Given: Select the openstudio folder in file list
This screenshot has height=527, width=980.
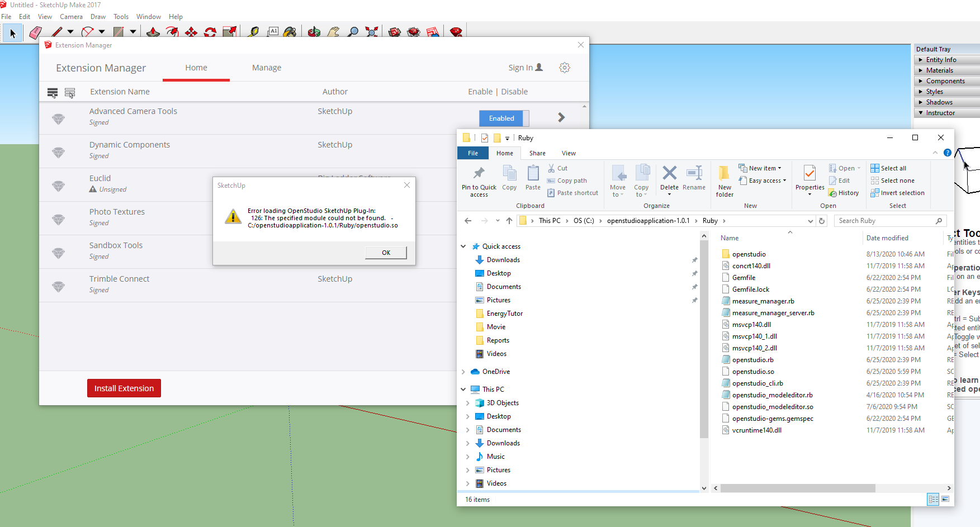Looking at the screenshot, I should click(749, 254).
